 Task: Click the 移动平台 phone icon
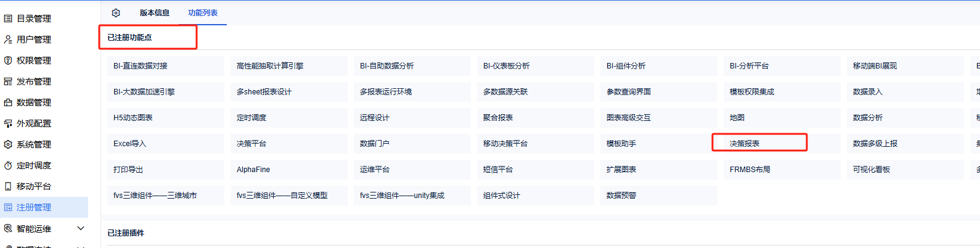[8, 186]
